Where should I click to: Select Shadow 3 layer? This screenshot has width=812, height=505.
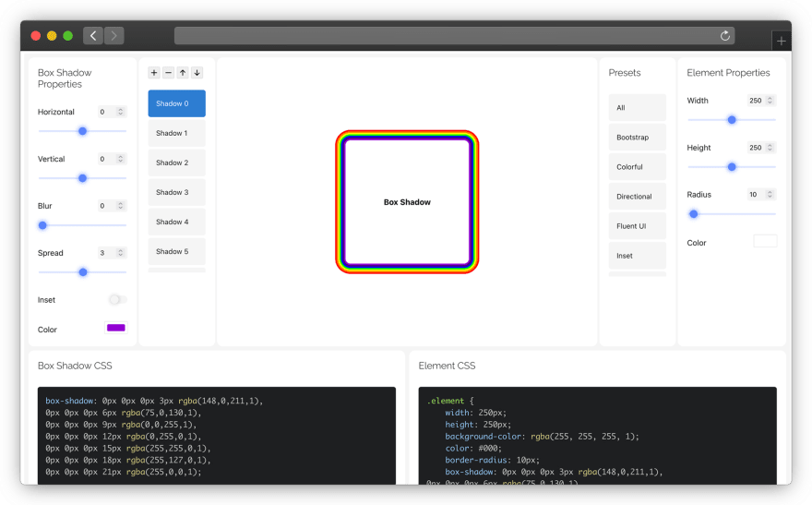(x=176, y=192)
